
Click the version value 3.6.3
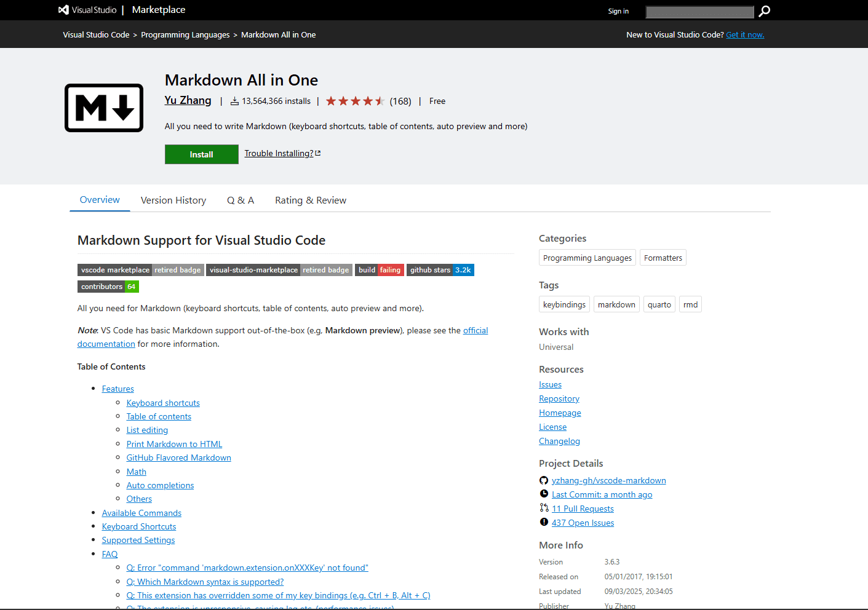[612, 562]
